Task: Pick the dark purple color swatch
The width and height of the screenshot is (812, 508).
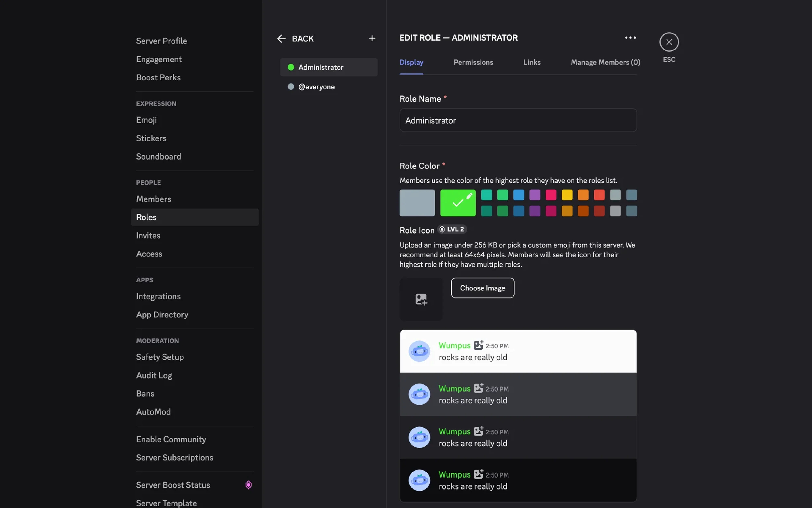Action: pyautogui.click(x=535, y=211)
